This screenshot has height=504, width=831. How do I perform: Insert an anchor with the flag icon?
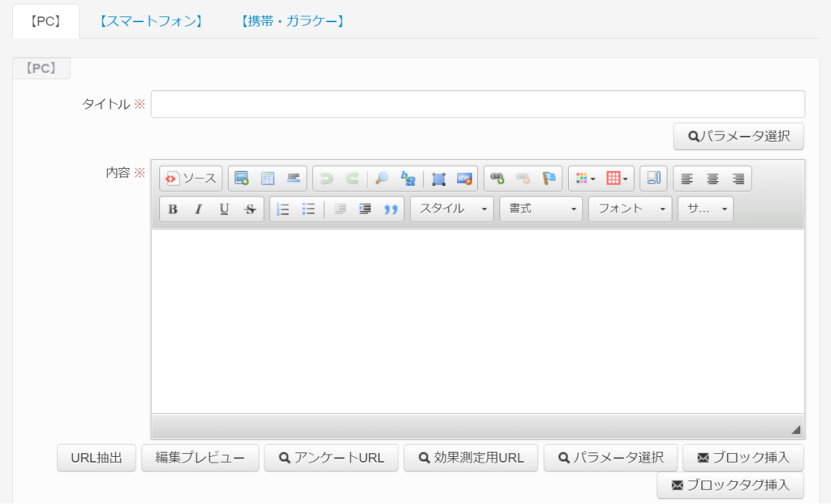pyautogui.click(x=549, y=179)
